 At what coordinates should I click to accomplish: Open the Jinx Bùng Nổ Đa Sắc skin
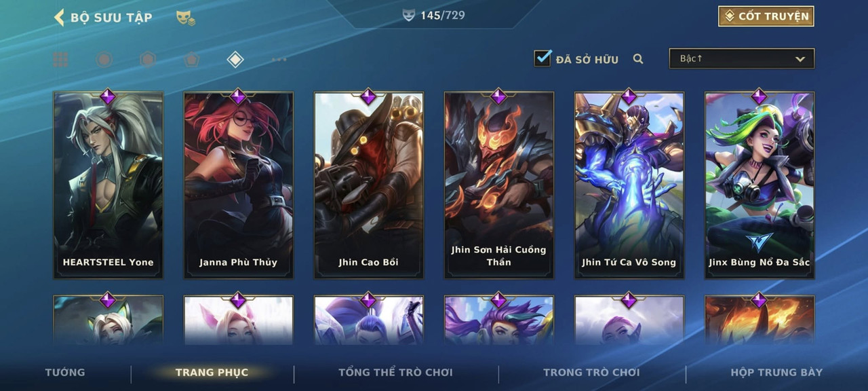[x=759, y=185]
